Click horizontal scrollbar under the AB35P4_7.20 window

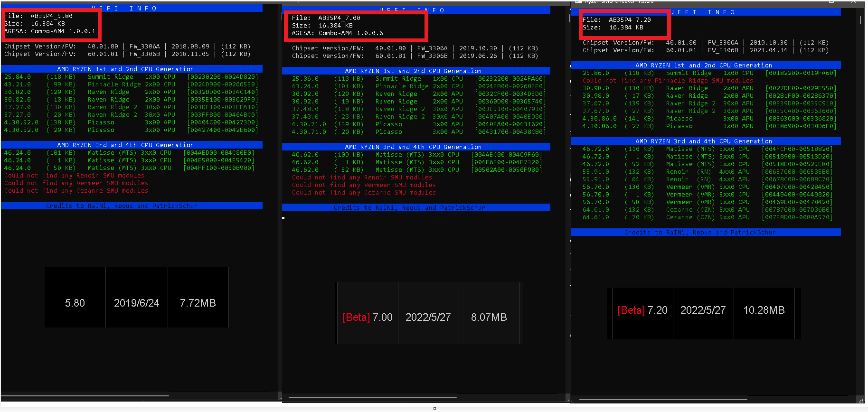click(663, 399)
